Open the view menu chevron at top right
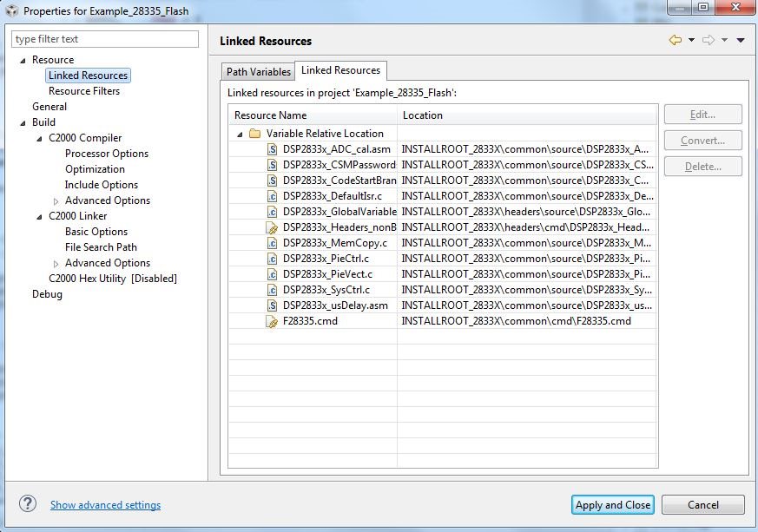Viewport: 758px width, 532px height. click(x=740, y=40)
